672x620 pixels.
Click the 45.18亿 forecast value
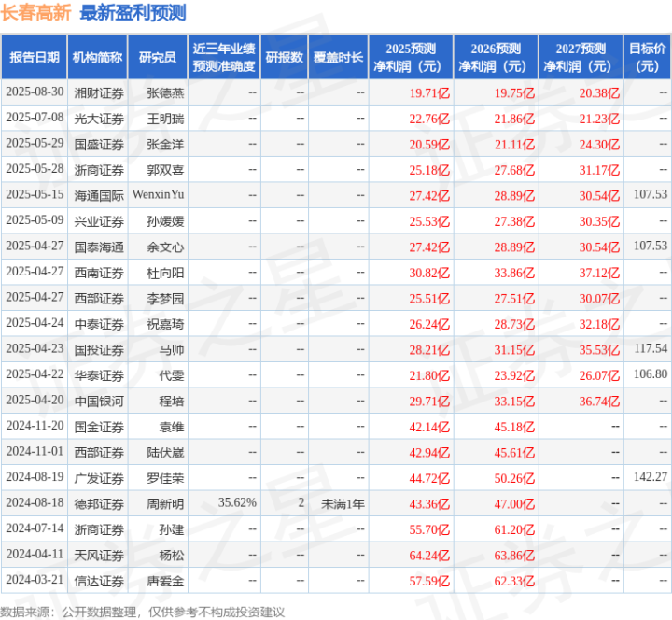514,427
